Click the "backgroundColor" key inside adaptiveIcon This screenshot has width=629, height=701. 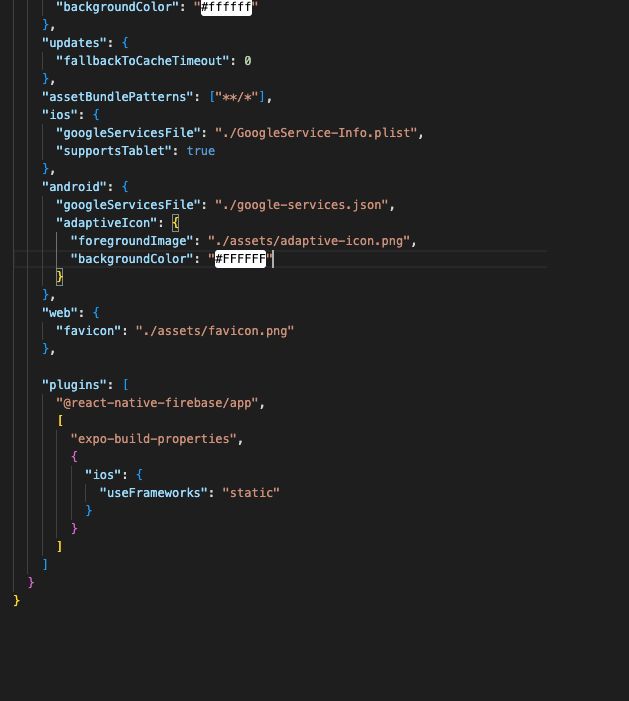pyautogui.click(x=132, y=259)
